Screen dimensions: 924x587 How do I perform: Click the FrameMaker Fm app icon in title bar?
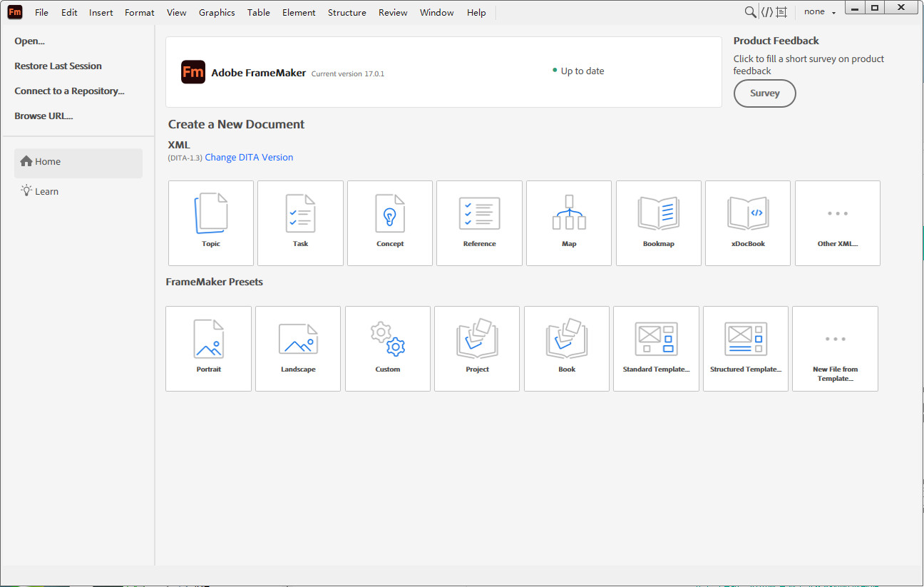click(x=15, y=12)
